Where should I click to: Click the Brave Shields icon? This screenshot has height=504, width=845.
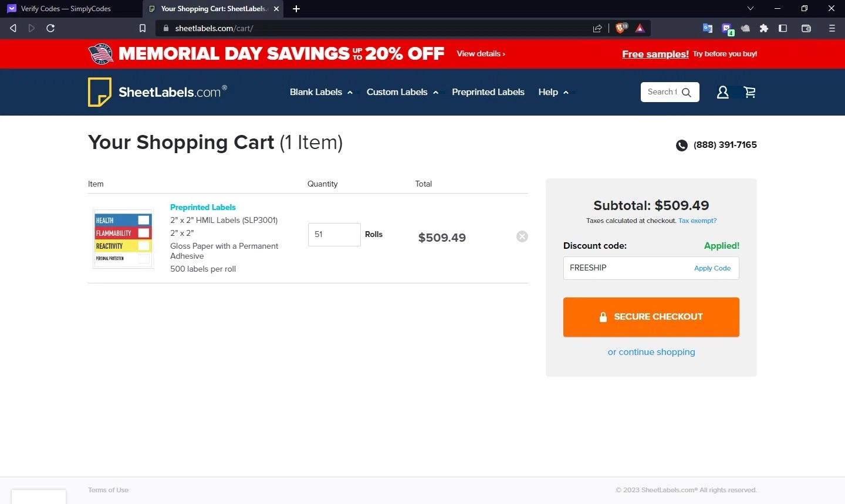tap(621, 28)
